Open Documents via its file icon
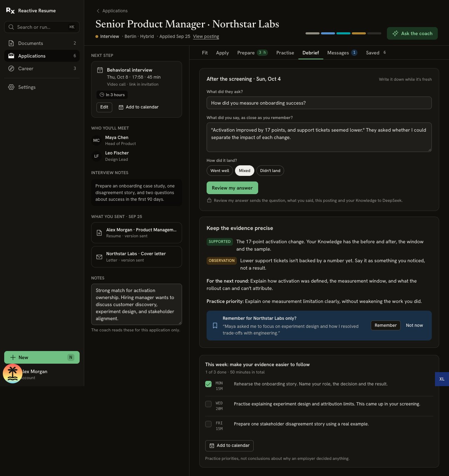The width and height of the screenshot is (449, 476). [11, 43]
